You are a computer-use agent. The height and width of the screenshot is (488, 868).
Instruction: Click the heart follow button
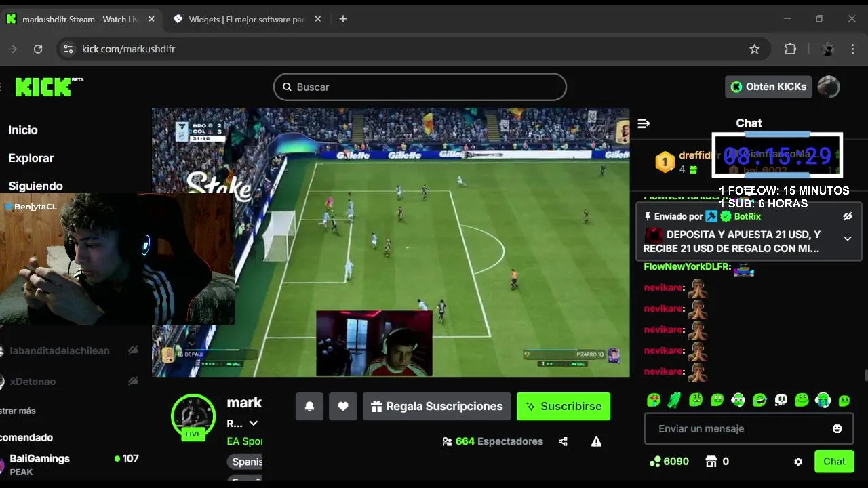(343, 407)
